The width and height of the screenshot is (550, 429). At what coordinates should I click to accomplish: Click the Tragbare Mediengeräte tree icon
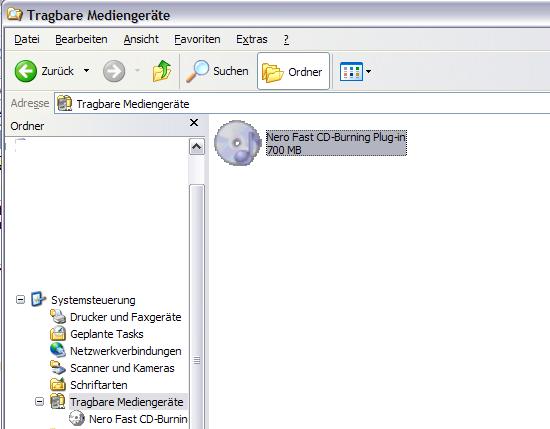click(58, 401)
